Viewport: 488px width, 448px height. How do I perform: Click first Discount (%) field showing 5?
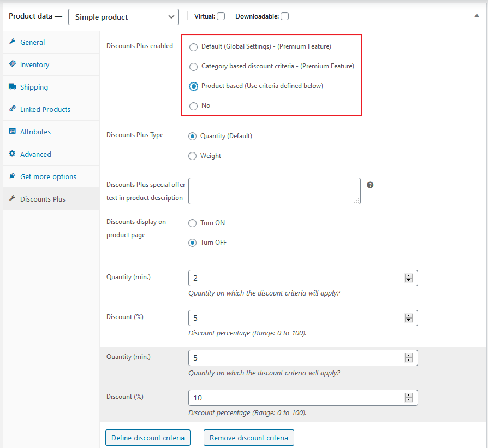pyautogui.click(x=303, y=318)
